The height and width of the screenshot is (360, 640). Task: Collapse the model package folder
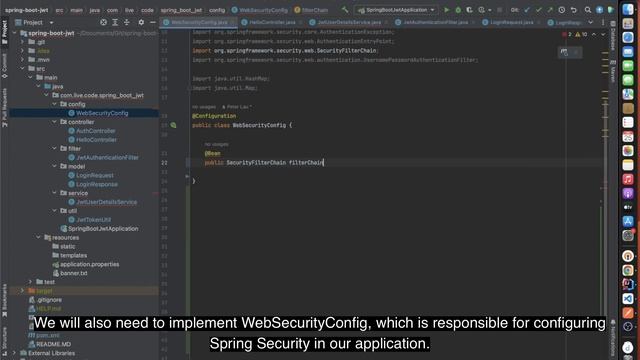point(54,166)
